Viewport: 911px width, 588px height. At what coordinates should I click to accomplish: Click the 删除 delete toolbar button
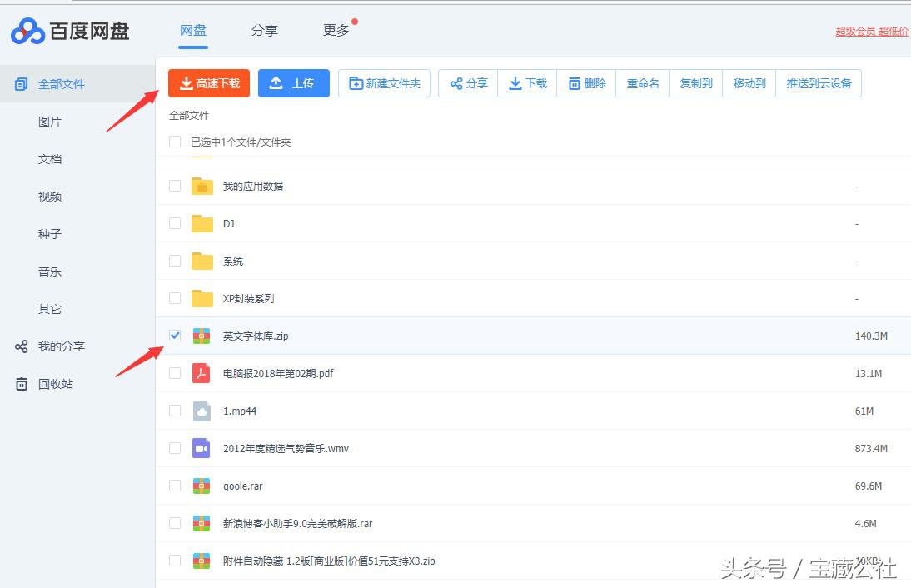point(586,83)
